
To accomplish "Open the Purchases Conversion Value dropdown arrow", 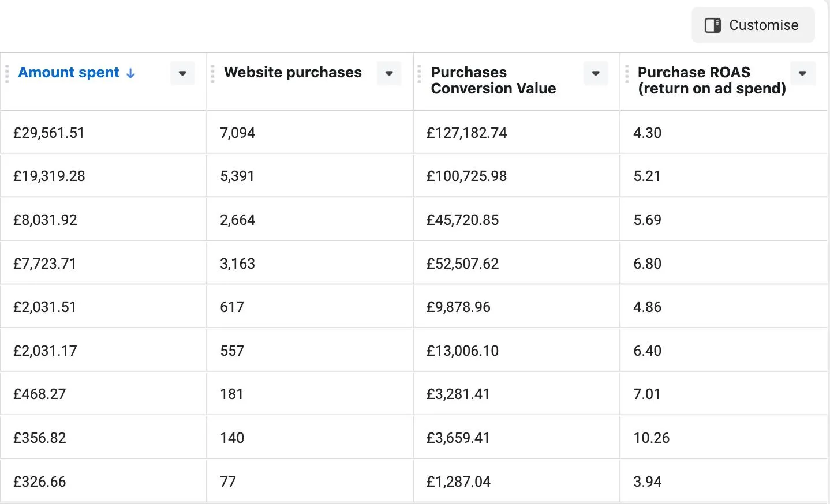I will 596,73.
